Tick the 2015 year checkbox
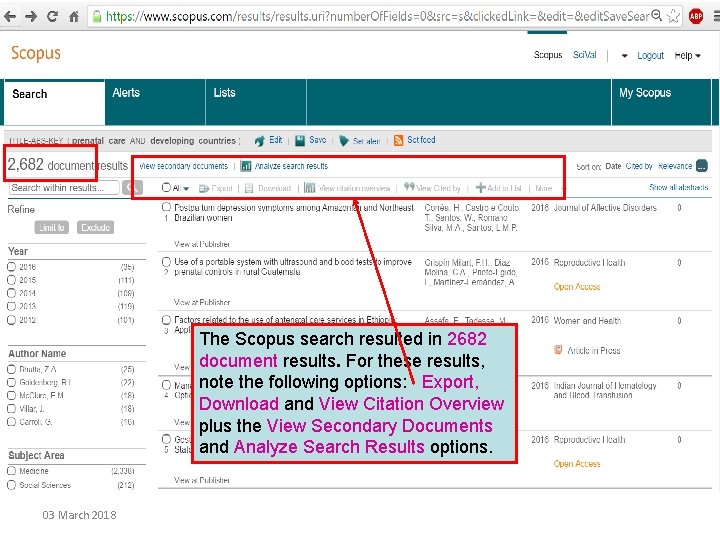Viewport: 720px width, 540px height. 11,280
